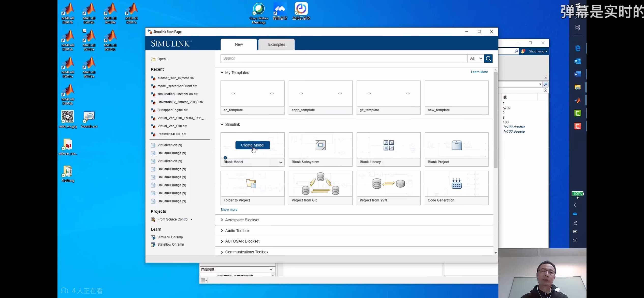Image resolution: width=644 pixels, height=298 pixels.
Task: Select the New tab
Action: click(239, 45)
